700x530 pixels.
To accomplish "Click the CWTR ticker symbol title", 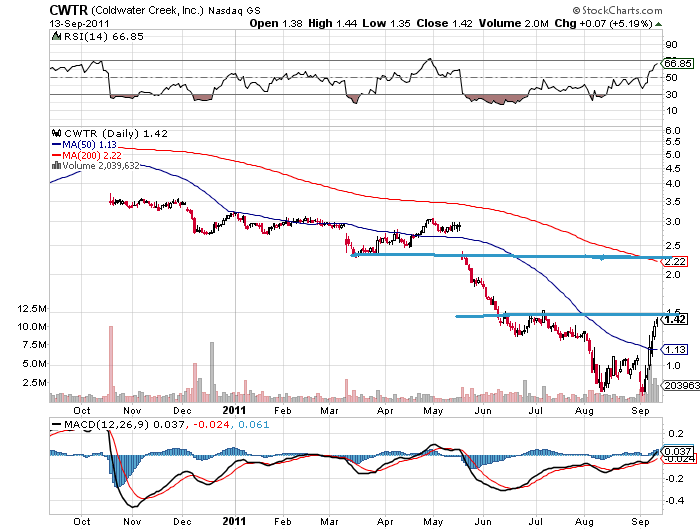I will point(68,10).
